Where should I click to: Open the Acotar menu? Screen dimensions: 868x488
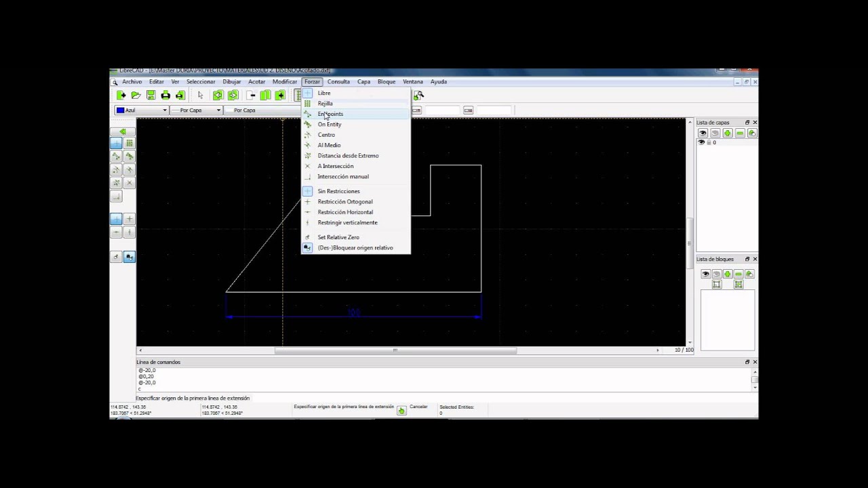click(256, 82)
